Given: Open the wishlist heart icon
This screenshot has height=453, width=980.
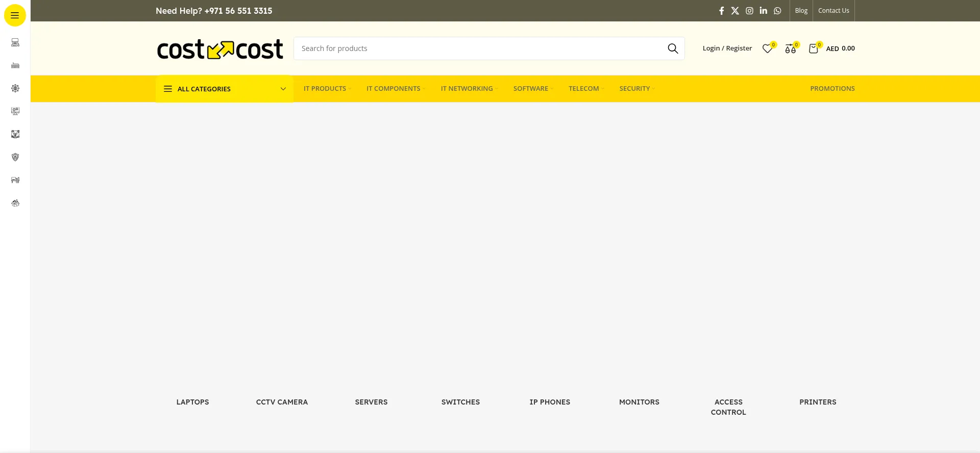Looking at the screenshot, I should pyautogui.click(x=767, y=48).
